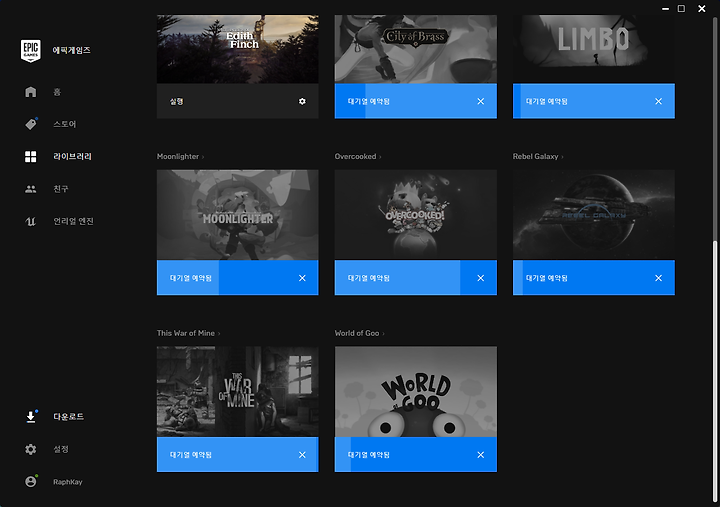Click the gear icon under Edith Finch

tap(302, 101)
